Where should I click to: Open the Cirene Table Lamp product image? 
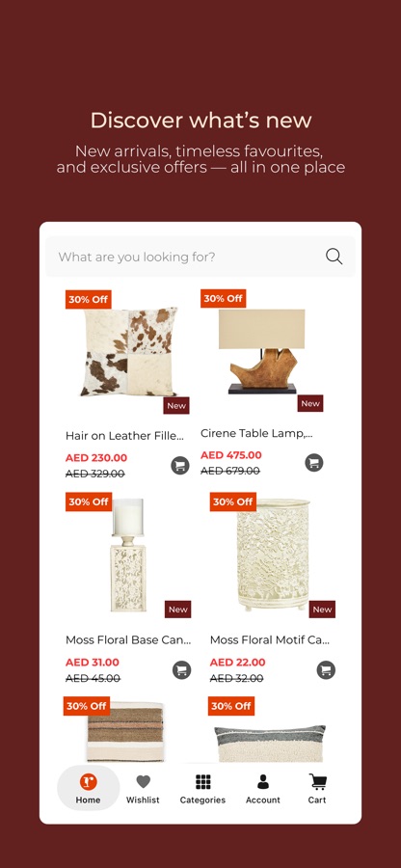pos(262,351)
